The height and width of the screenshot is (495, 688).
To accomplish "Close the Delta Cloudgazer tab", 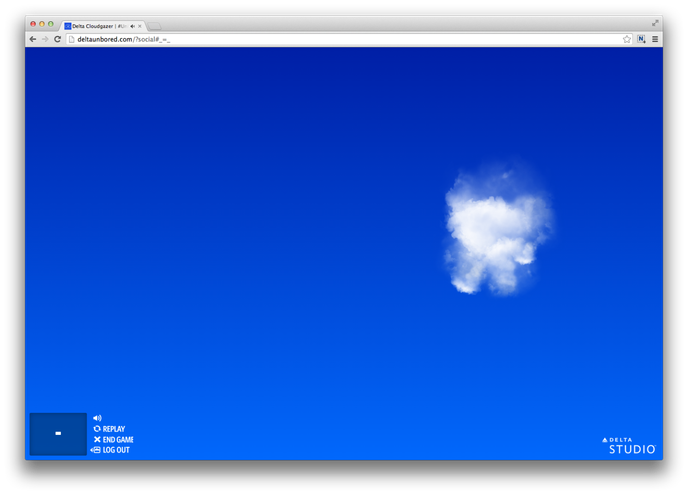I will tap(140, 26).
